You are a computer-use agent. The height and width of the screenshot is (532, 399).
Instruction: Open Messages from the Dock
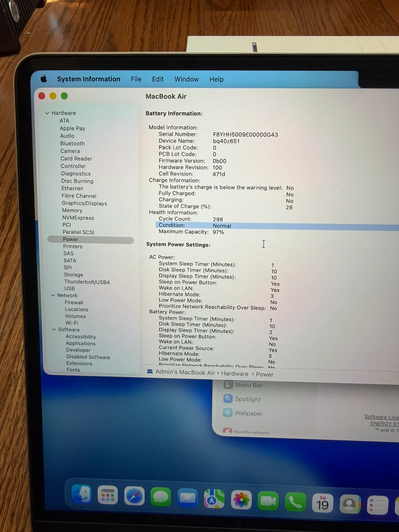pos(160,497)
